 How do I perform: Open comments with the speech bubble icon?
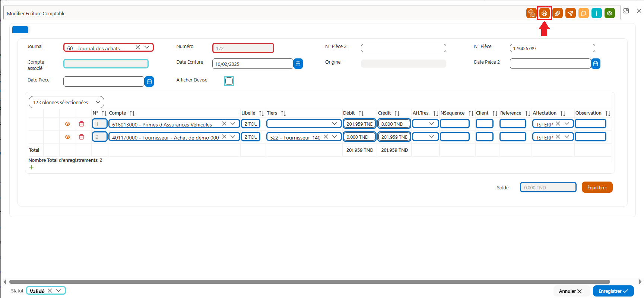583,13
